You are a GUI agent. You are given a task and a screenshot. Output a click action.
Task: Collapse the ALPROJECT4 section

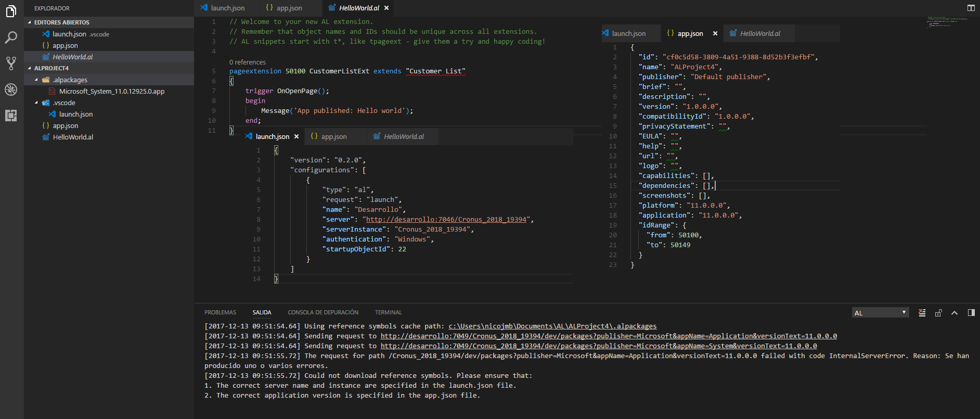109,68
